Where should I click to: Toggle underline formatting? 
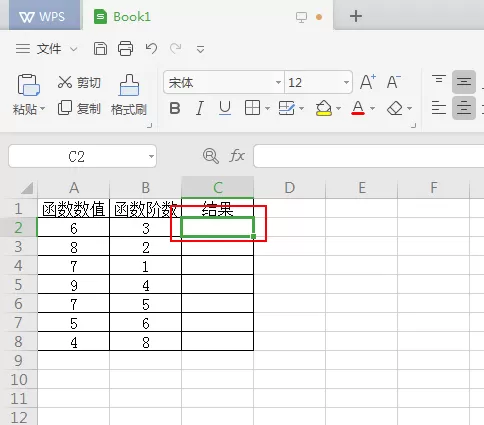click(225, 108)
